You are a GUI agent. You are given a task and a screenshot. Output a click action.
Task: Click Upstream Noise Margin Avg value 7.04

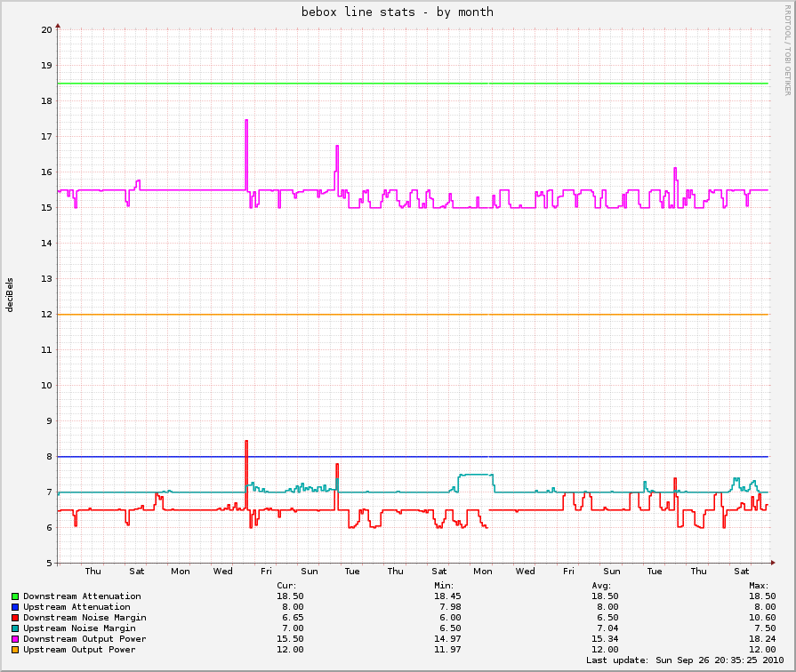(607, 628)
